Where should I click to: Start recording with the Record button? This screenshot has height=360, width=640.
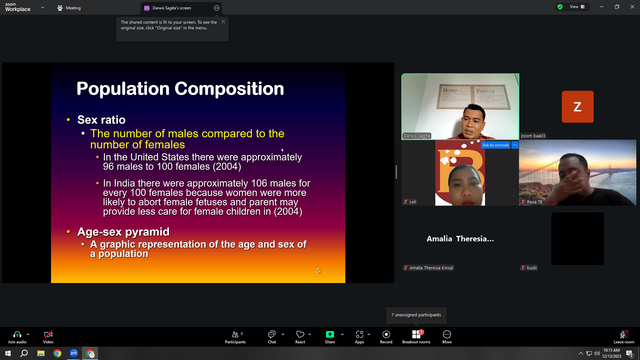(386, 337)
